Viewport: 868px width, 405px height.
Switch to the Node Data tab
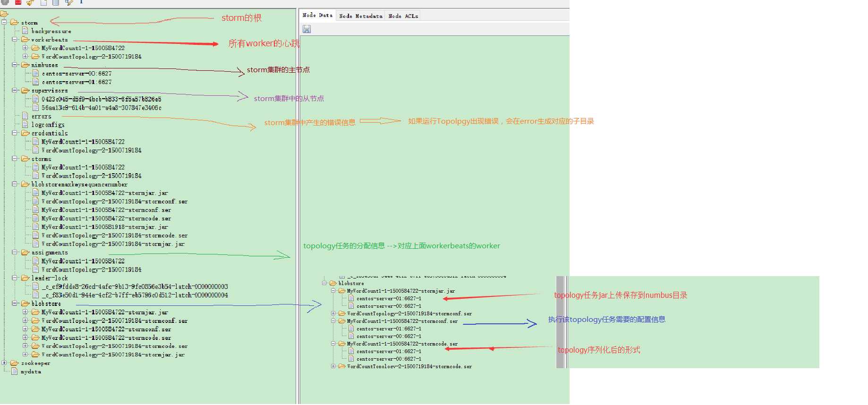coord(317,16)
